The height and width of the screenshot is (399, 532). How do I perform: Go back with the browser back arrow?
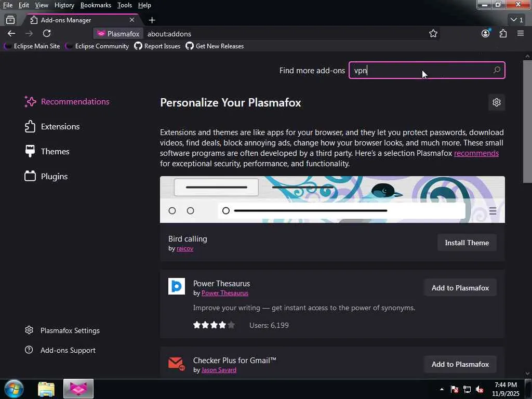11,33
